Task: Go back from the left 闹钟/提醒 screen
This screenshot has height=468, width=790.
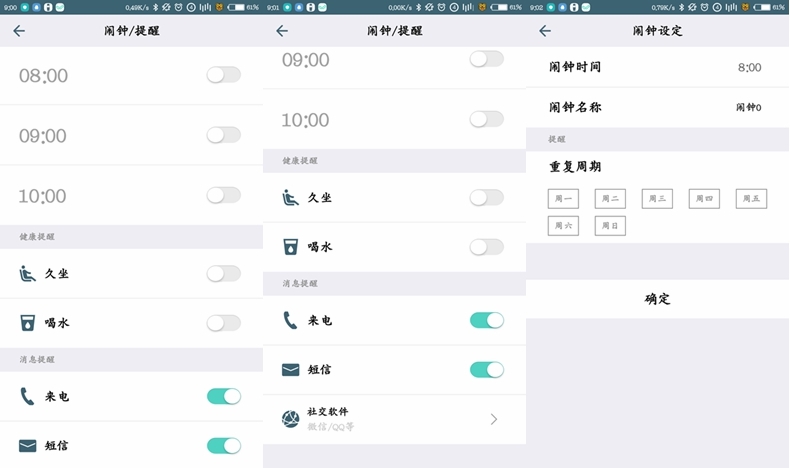Action: click(x=19, y=31)
